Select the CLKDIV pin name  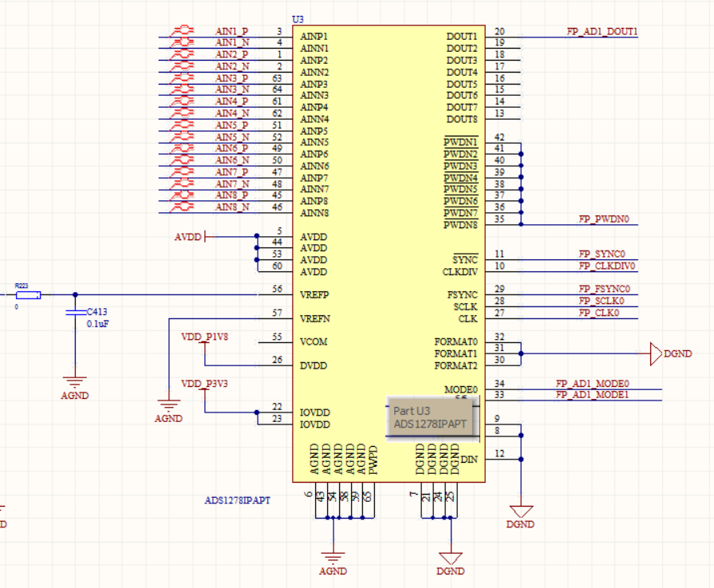(460, 272)
